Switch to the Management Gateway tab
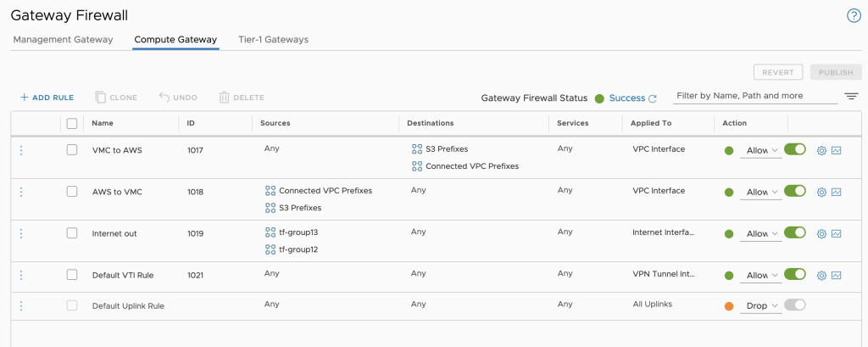 pyautogui.click(x=63, y=40)
